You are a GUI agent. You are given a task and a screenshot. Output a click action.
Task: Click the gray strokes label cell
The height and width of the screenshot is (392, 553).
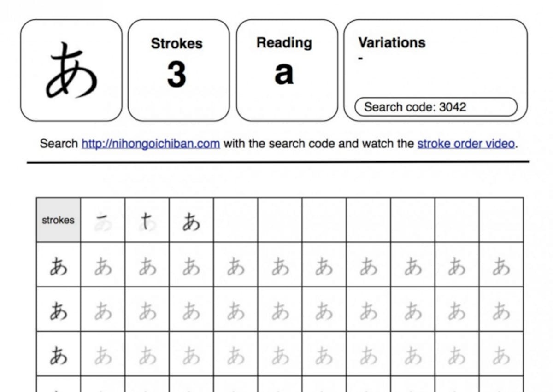tap(59, 220)
